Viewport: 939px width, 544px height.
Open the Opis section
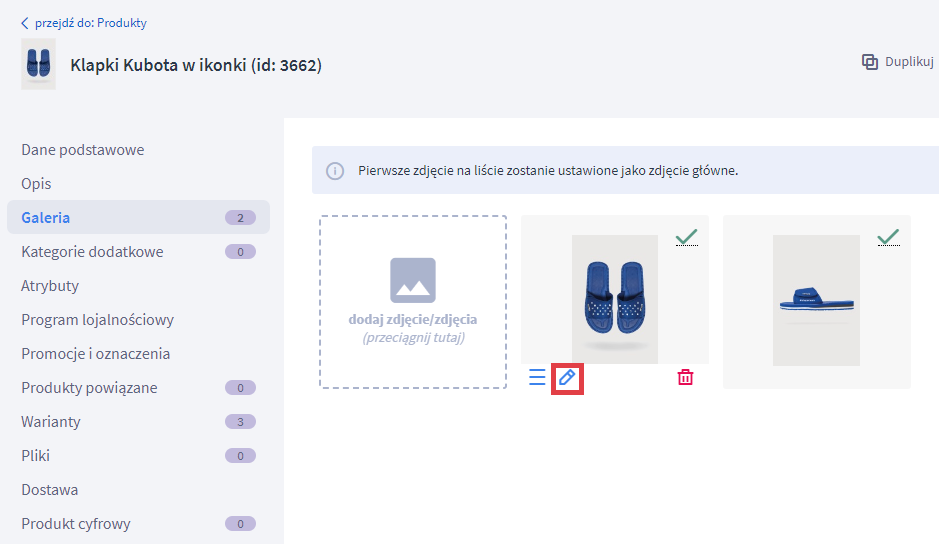point(36,184)
